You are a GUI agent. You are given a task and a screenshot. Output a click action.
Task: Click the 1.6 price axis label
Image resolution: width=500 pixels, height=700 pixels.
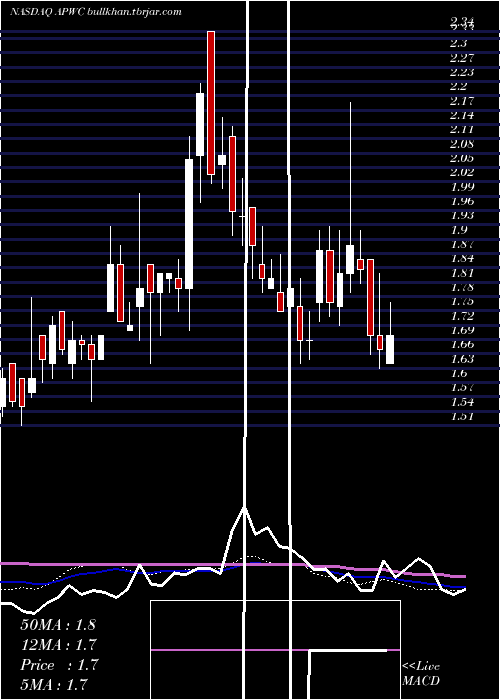pos(458,373)
